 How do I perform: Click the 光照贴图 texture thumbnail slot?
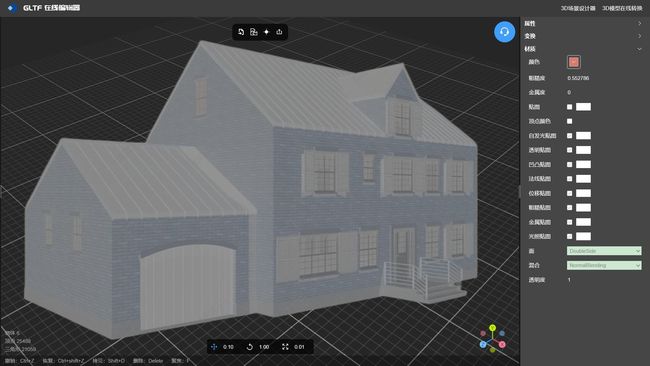[583, 236]
